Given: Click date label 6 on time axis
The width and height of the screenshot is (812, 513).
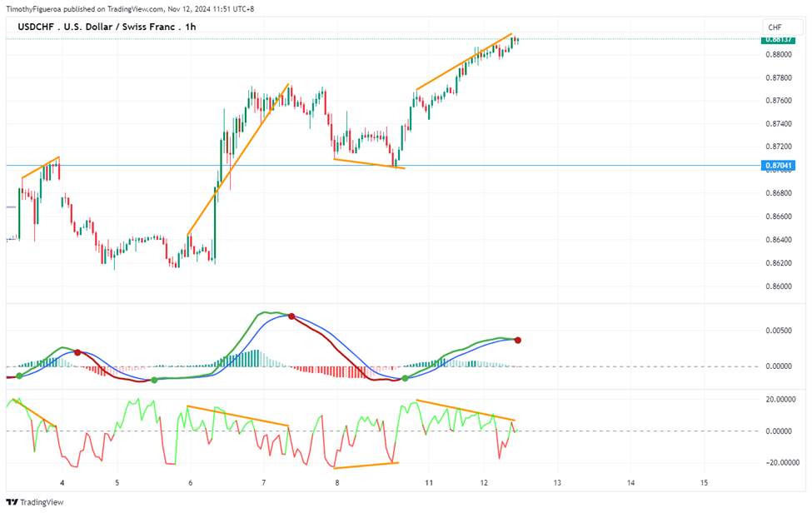Looking at the screenshot, I should click(x=191, y=482).
